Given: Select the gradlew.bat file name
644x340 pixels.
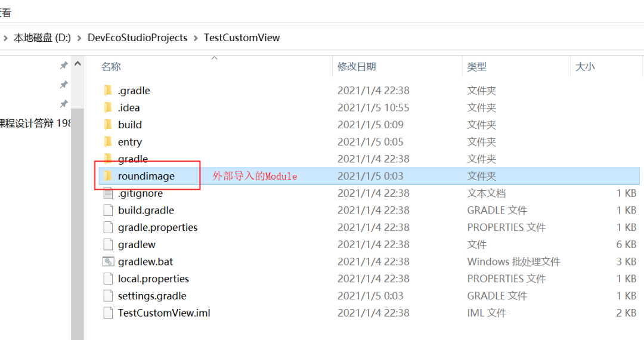Looking at the screenshot, I should (145, 262).
